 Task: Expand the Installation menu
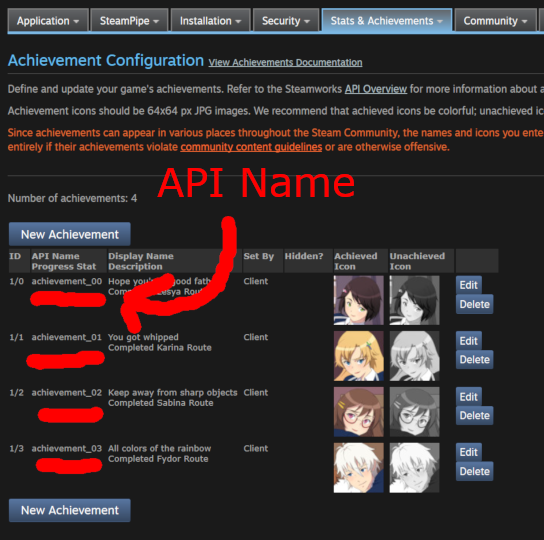210,21
